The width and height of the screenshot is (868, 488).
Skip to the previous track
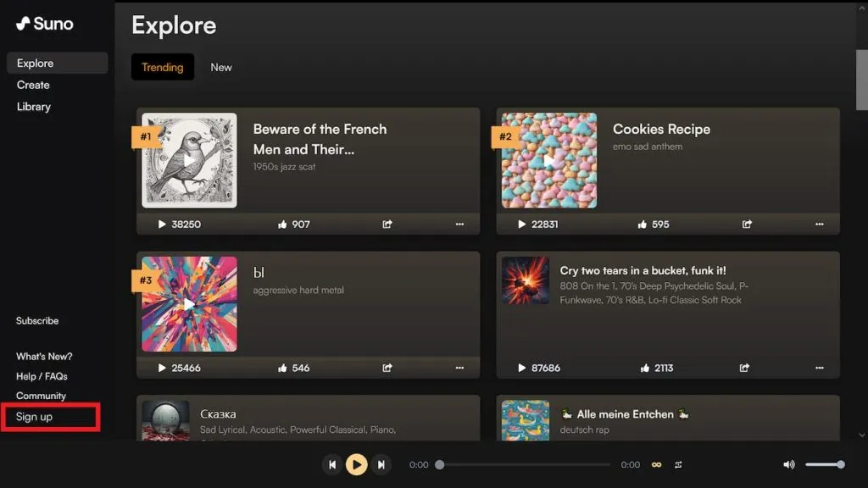coord(332,464)
